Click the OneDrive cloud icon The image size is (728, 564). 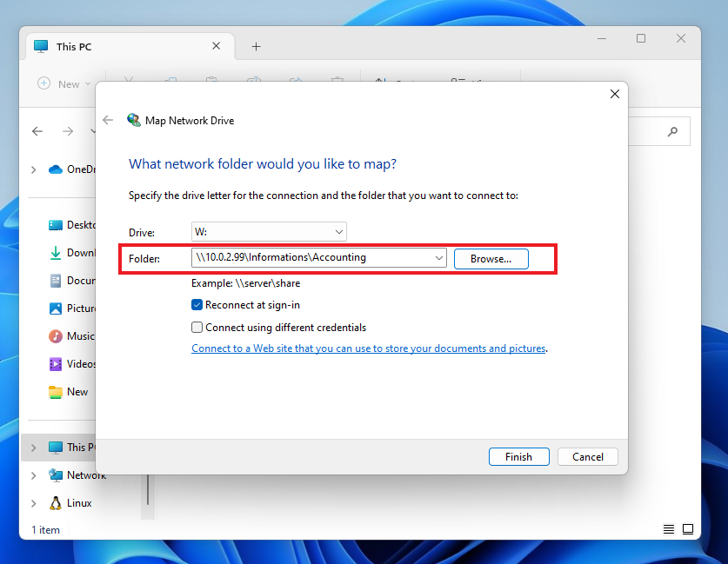56,169
